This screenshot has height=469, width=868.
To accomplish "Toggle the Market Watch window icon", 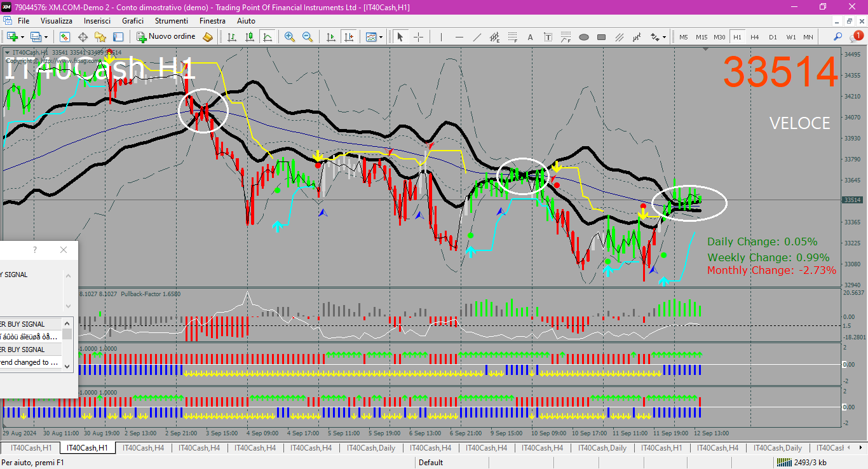I will coord(65,37).
